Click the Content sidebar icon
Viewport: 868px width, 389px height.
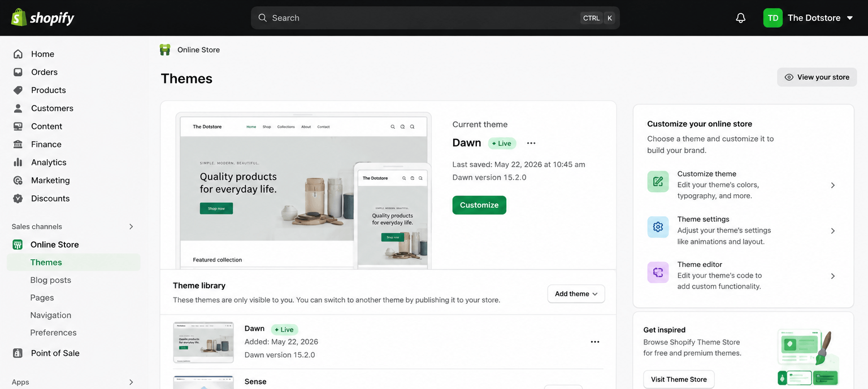(x=18, y=126)
